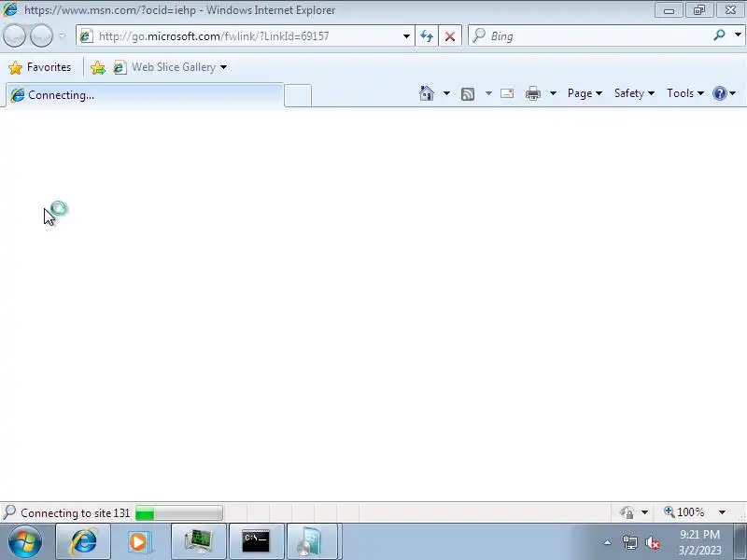Image resolution: width=747 pixels, height=560 pixels.
Task: Click the Print icon
Action: pos(532,93)
